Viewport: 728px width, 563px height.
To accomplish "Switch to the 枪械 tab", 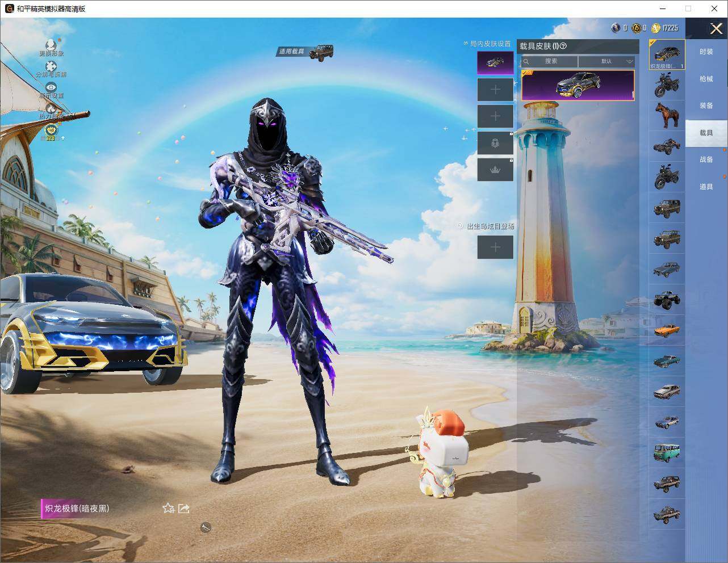I will 706,79.
